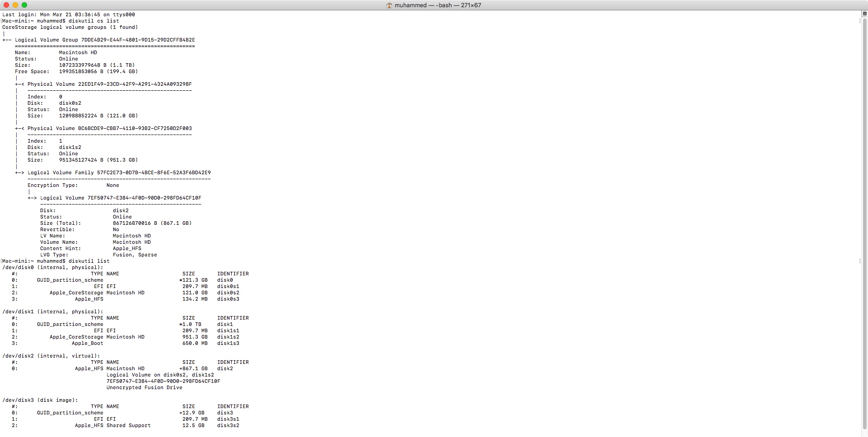The width and height of the screenshot is (868, 437).
Task: Click the 'Fusion, Sparse' LVG Type value
Action: tap(135, 255)
